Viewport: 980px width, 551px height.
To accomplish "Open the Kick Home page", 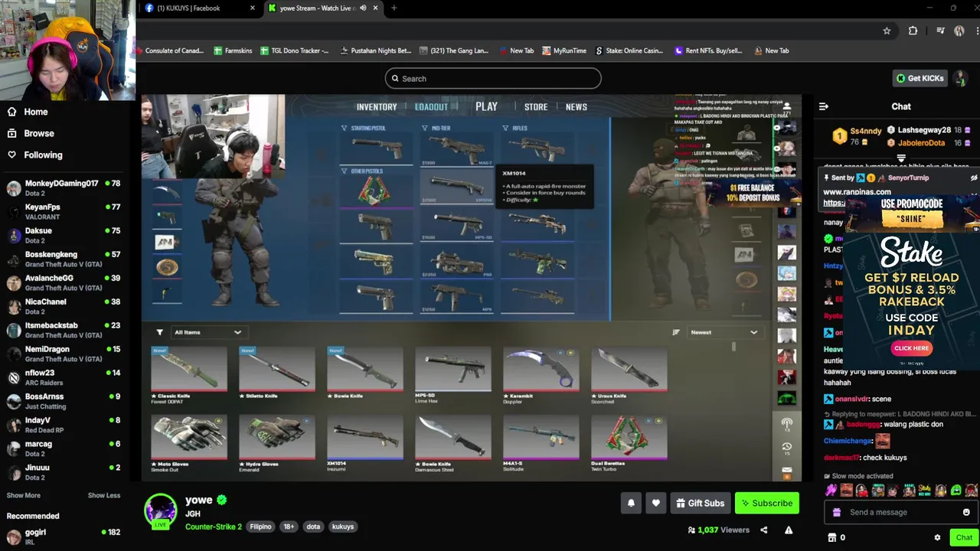I will (x=28, y=112).
